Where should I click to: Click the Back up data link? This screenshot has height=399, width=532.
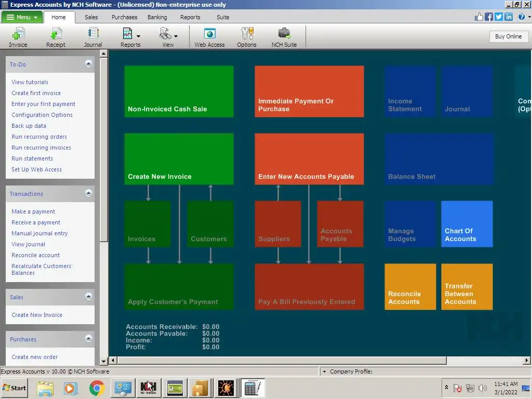tap(29, 126)
